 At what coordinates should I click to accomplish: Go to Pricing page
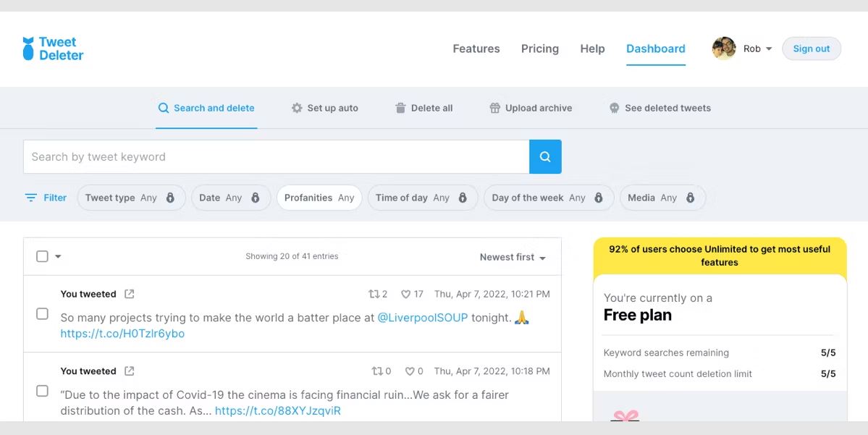point(540,48)
